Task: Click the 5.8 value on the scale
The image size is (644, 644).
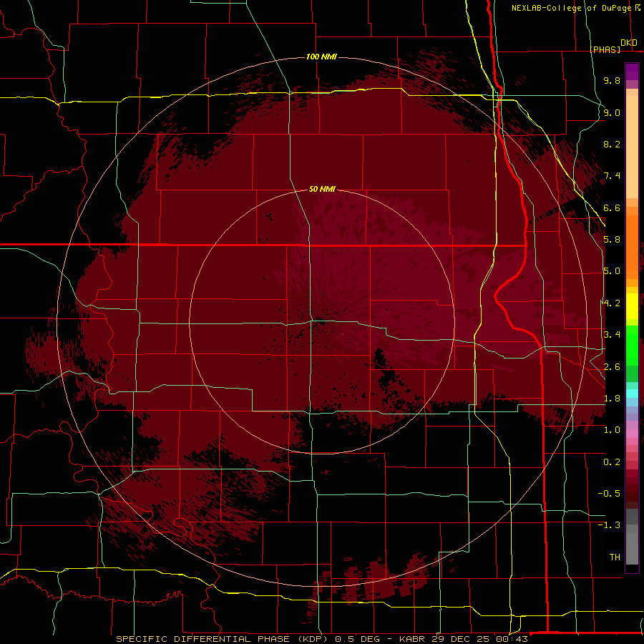Action: click(612, 240)
